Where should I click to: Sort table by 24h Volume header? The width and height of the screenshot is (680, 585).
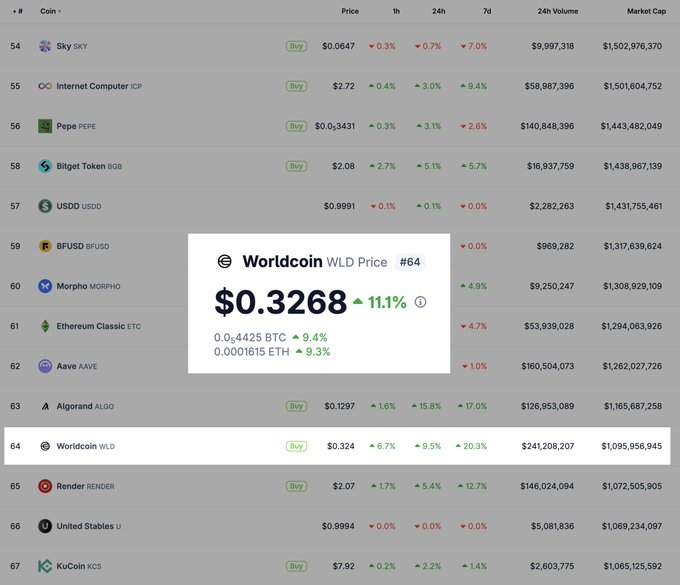558,11
